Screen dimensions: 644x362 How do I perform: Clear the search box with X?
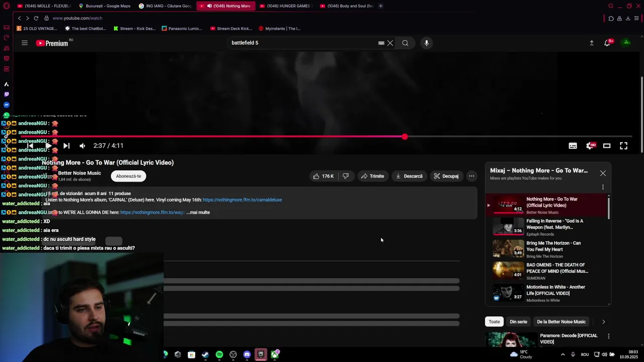coord(390,43)
